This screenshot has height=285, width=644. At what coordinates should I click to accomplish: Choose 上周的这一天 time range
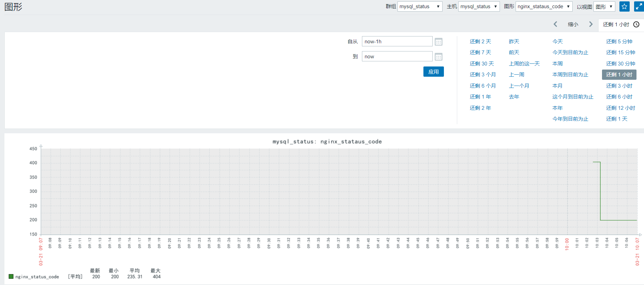[x=524, y=64]
